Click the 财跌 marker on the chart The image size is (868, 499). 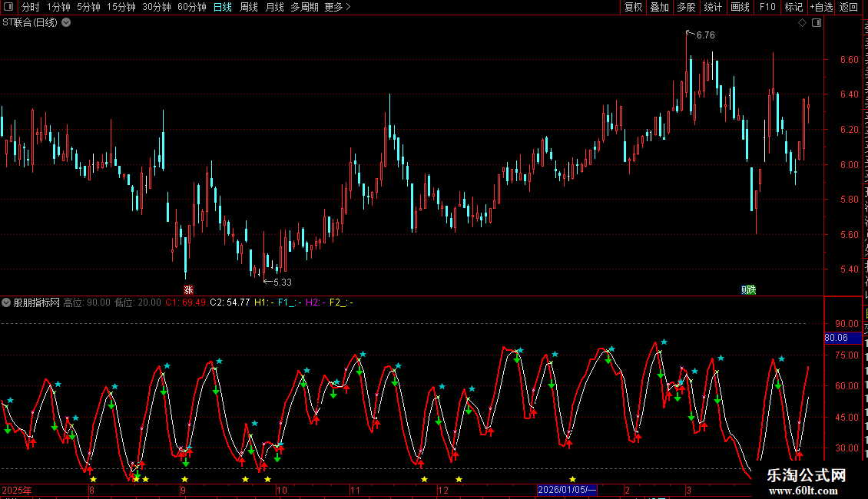748,290
